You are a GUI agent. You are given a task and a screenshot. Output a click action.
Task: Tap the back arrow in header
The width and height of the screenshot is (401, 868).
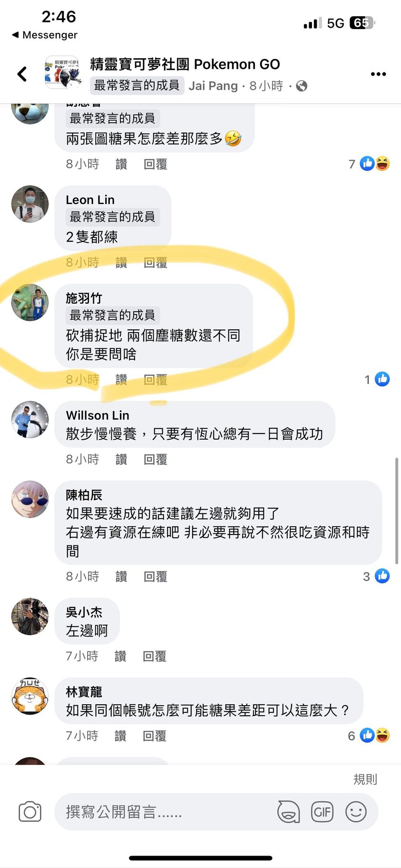[22, 74]
